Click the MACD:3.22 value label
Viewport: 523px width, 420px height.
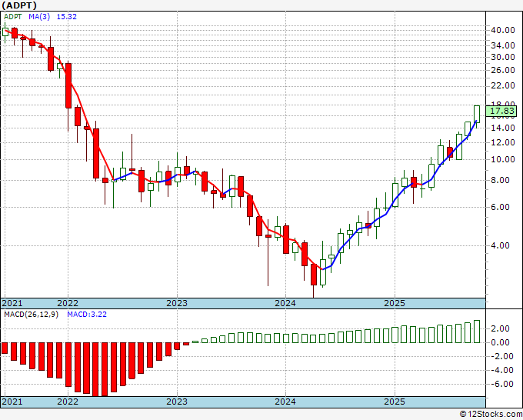(x=87, y=315)
